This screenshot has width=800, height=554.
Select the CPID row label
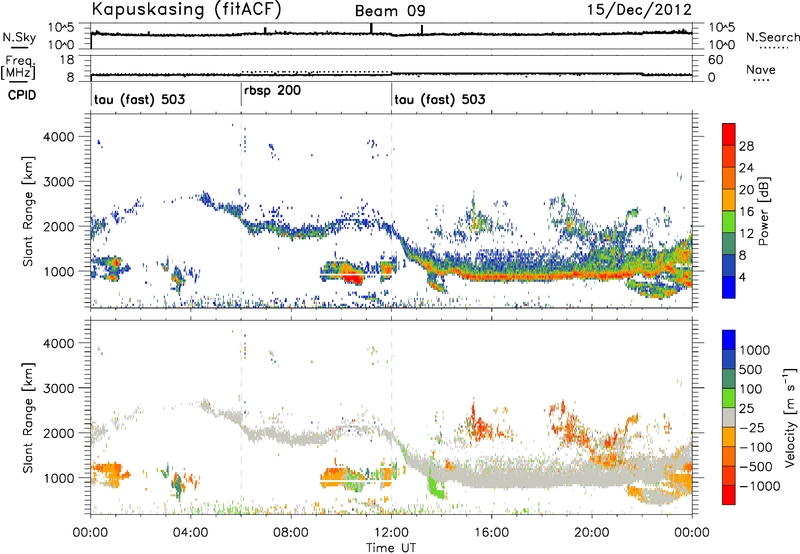tap(22, 95)
